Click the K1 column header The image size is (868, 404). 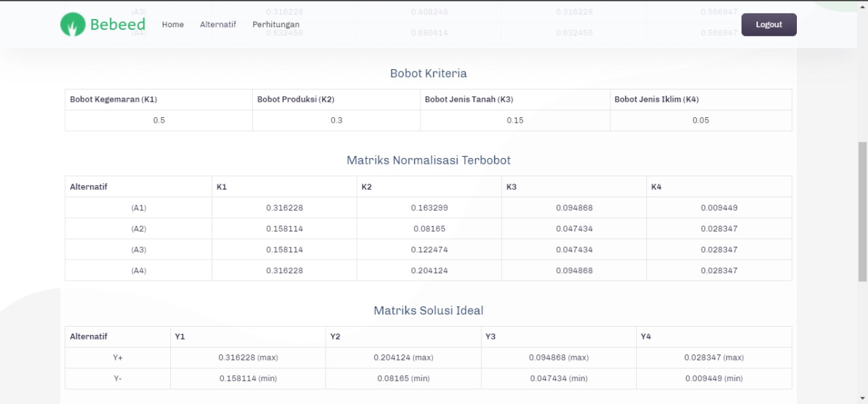click(222, 186)
